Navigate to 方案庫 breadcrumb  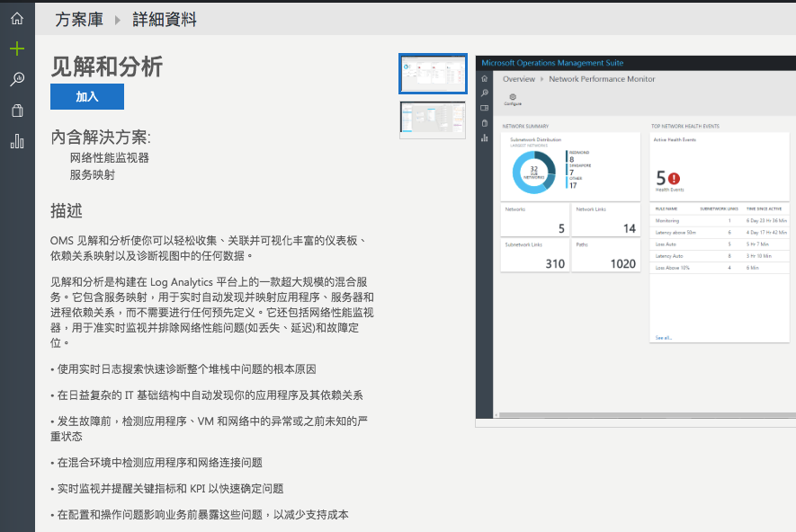[79, 20]
